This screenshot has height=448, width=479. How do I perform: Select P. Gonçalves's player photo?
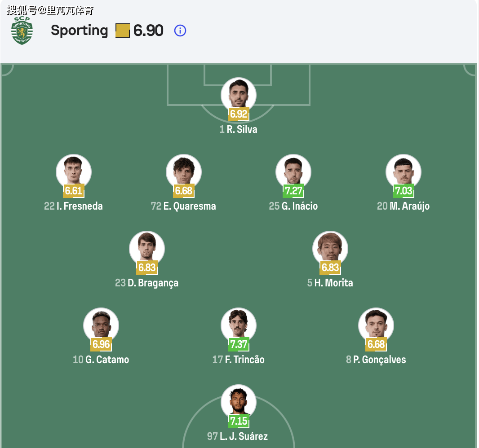[376, 325]
